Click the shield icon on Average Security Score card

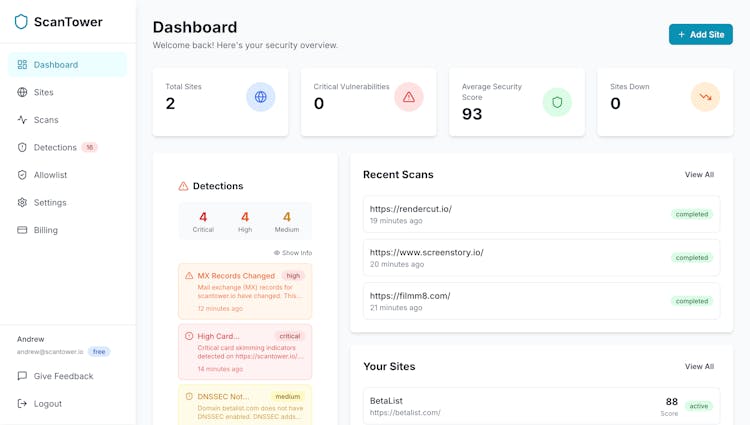coord(557,102)
